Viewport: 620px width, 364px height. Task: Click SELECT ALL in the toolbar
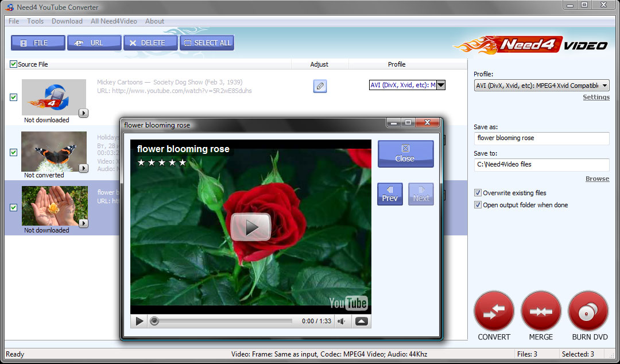pyautogui.click(x=207, y=42)
